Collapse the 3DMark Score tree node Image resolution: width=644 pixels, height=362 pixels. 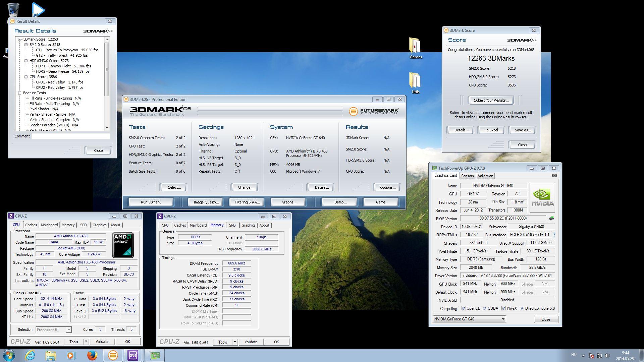point(20,39)
